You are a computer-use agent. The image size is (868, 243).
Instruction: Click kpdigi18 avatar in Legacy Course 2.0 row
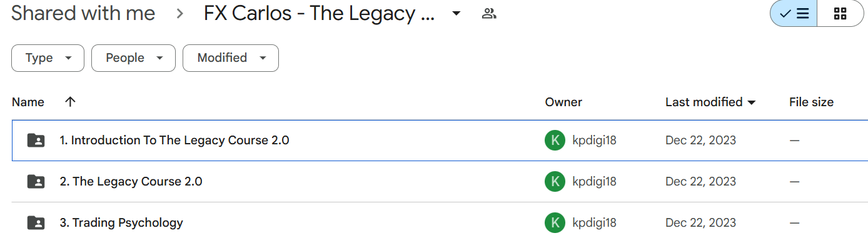(x=555, y=182)
